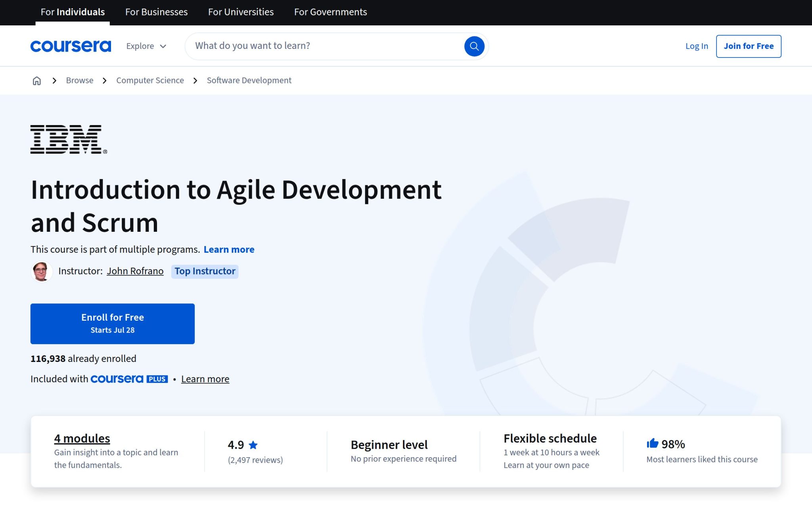Viewport: 812px width, 508px height.
Task: Click the '116,938 already enrolled' text
Action: pyautogui.click(x=83, y=359)
